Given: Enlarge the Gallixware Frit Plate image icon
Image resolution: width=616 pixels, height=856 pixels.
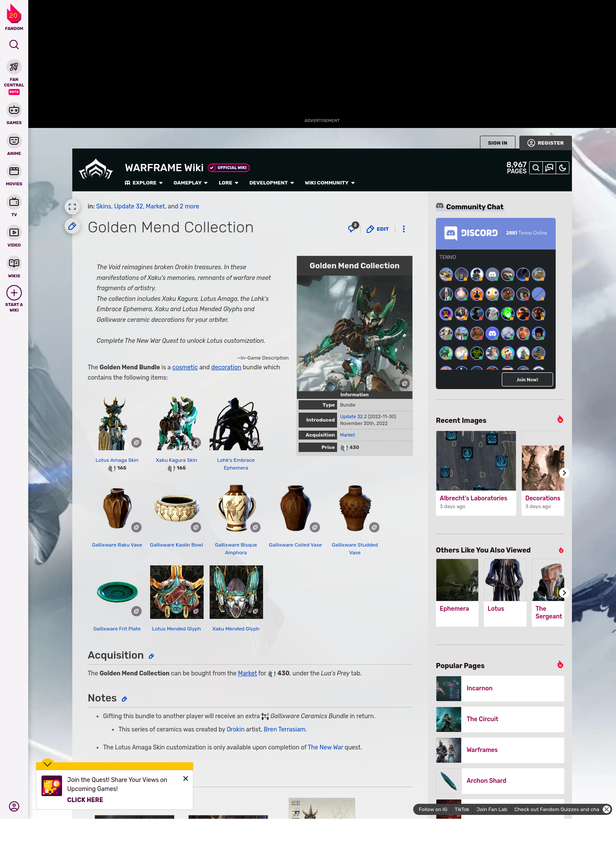Looking at the screenshot, I should coord(136,611).
